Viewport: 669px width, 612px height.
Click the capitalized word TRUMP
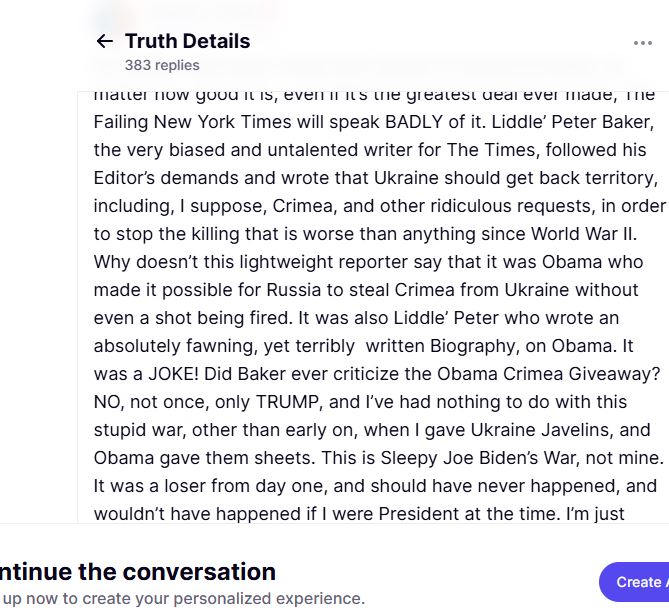tap(289, 402)
